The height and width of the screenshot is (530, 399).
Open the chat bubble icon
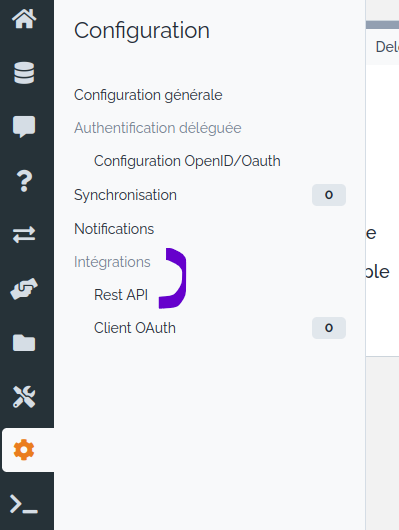point(24,127)
